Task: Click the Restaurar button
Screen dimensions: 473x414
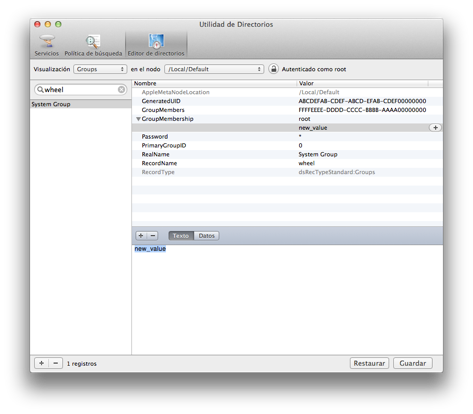Action: coord(369,363)
